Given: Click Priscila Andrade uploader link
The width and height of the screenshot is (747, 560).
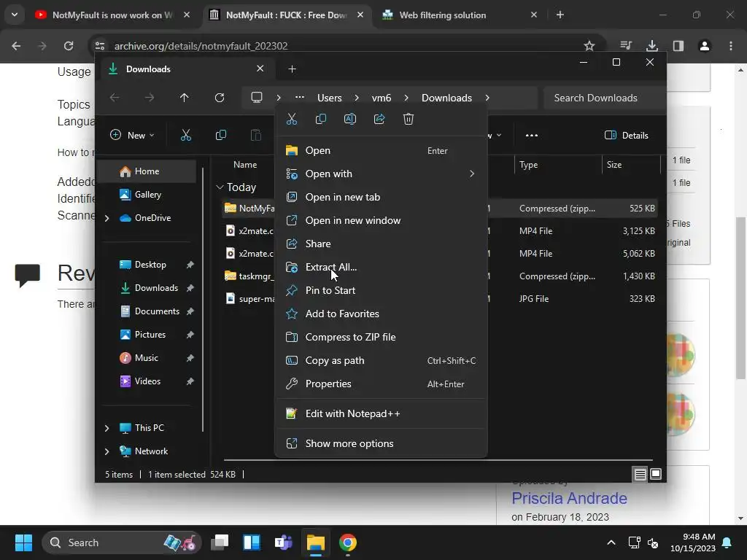Looking at the screenshot, I should [x=569, y=498].
